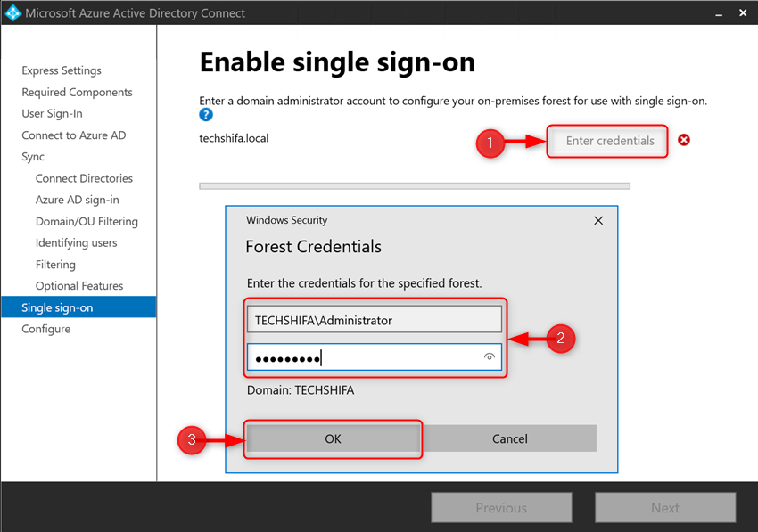The width and height of the screenshot is (758, 532).
Task: Close the Forest Credentials dialog with the X
Action: [598, 220]
